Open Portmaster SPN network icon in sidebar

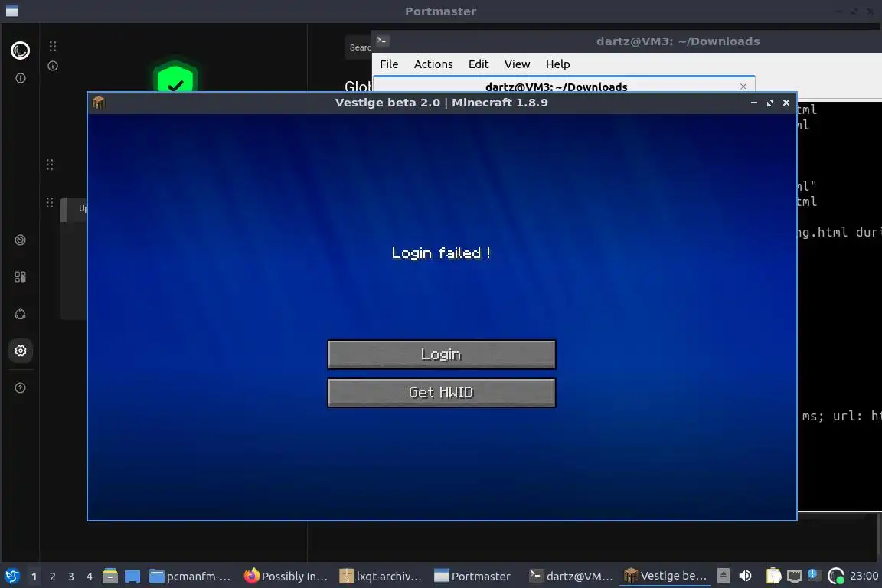(x=20, y=314)
